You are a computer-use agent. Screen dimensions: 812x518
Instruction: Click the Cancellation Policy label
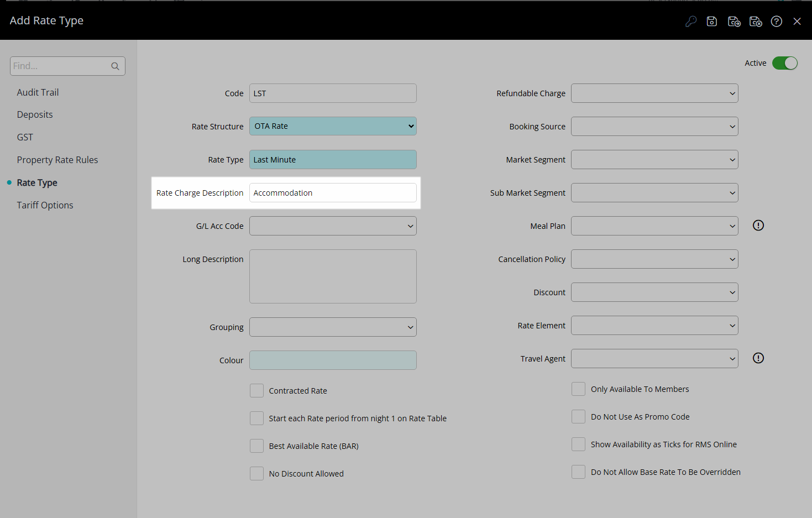[532, 259]
